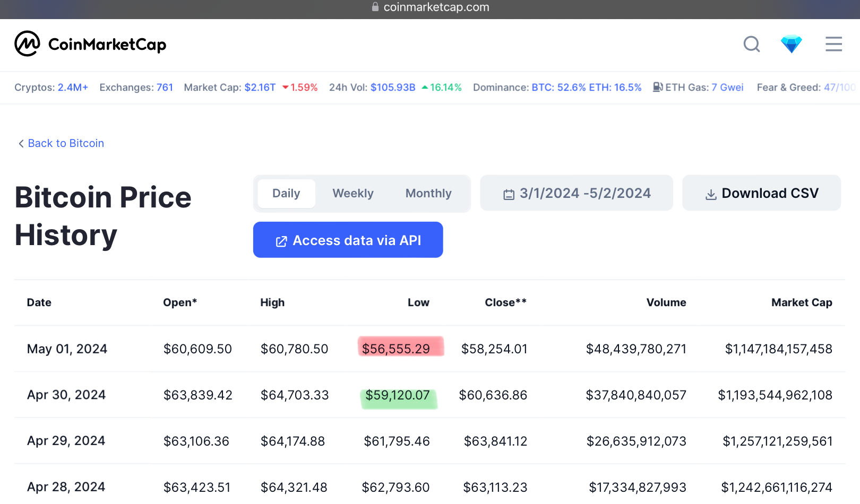Click Apr 29 close $63,841.12
860x504 pixels.
coord(496,441)
